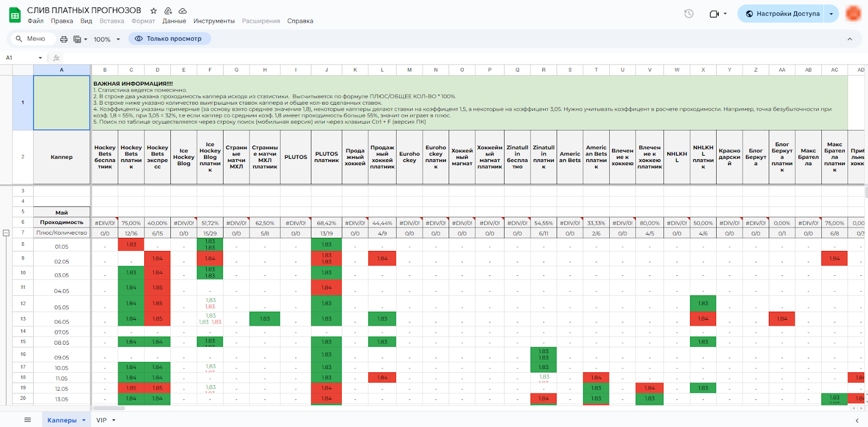Image resolution: width=868 pixels, height=427 pixels.
Task: Open the Файл menu
Action: tap(36, 21)
